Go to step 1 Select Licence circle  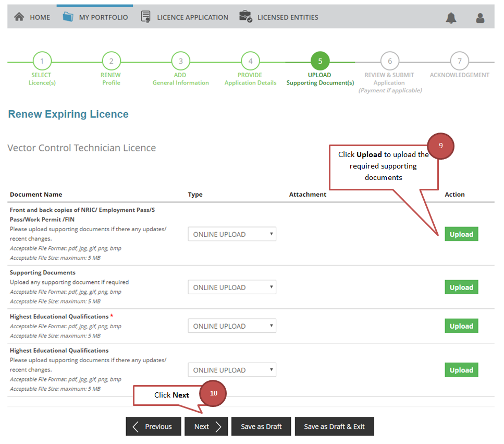(x=42, y=61)
